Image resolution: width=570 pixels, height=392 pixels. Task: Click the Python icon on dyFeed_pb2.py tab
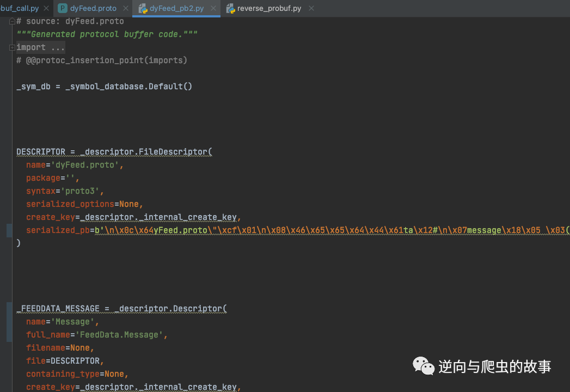(x=143, y=8)
